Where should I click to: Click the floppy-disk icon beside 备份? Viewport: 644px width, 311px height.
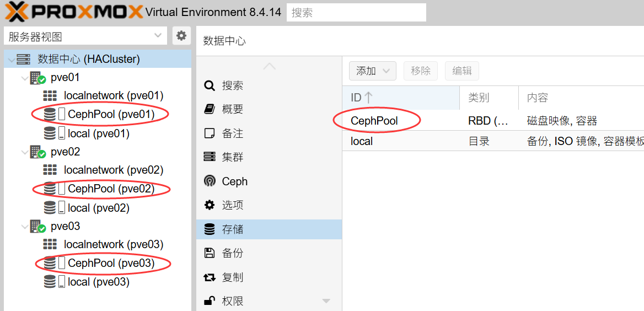210,253
